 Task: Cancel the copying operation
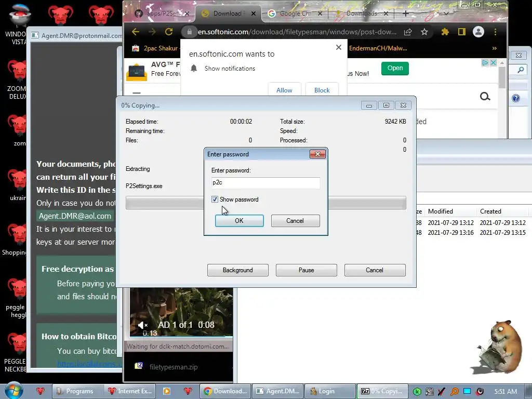(375, 270)
